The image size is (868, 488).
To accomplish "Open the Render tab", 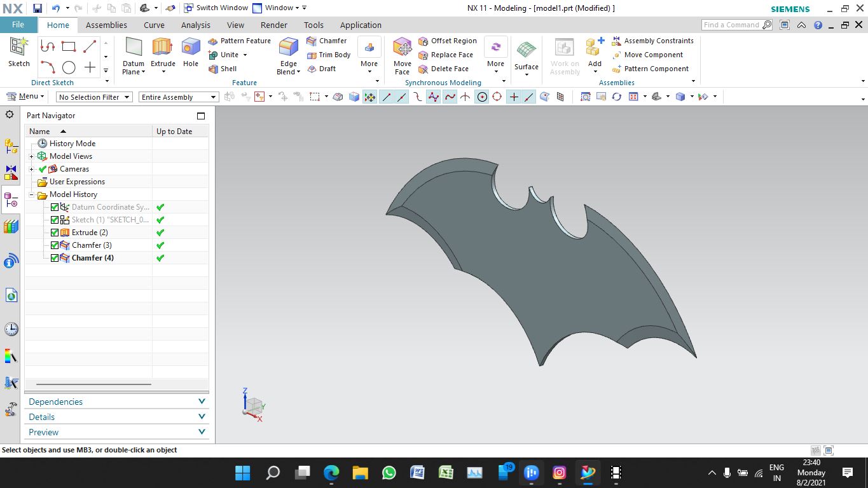I will tap(274, 25).
